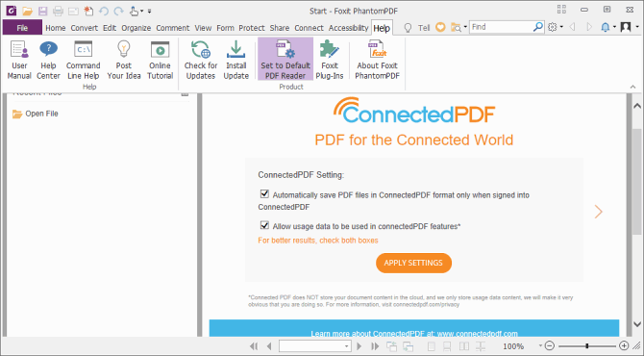Click the APPLY SETTINGS button
This screenshot has height=356, width=644.
[413, 263]
